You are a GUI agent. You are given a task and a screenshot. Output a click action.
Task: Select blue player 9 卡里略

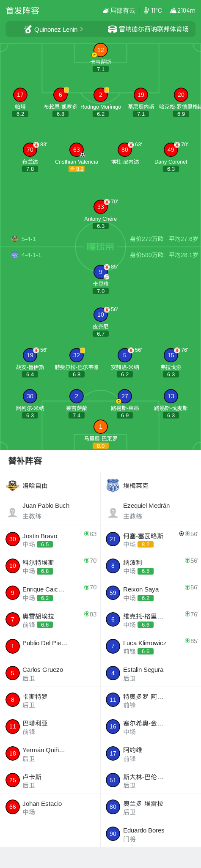[x=101, y=272]
